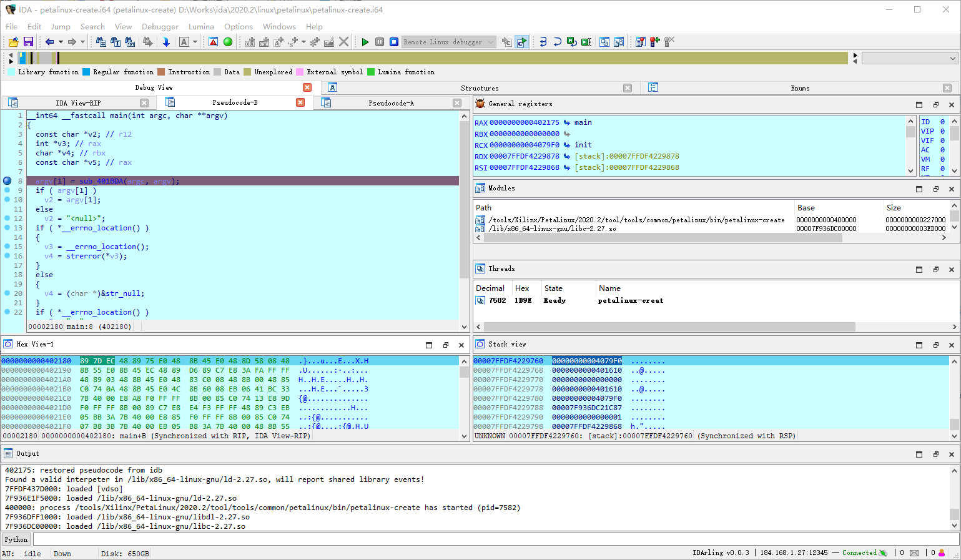This screenshot has height=560, width=961.
Task: Toggle breakpoint dot on line 22
Action: coord(7,312)
